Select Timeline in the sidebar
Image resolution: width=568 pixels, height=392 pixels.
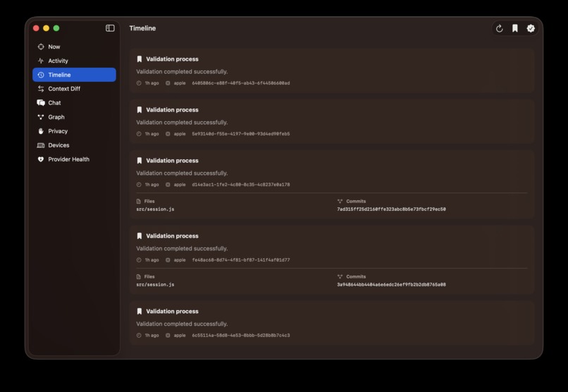(74, 75)
